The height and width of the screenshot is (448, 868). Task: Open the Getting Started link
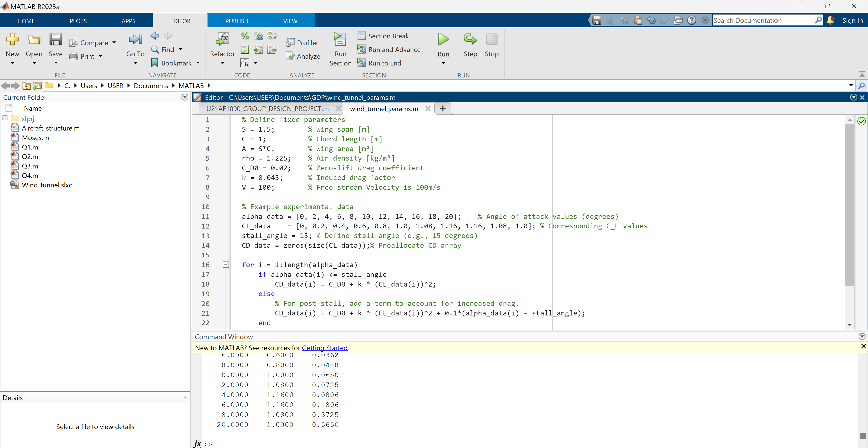[324, 348]
